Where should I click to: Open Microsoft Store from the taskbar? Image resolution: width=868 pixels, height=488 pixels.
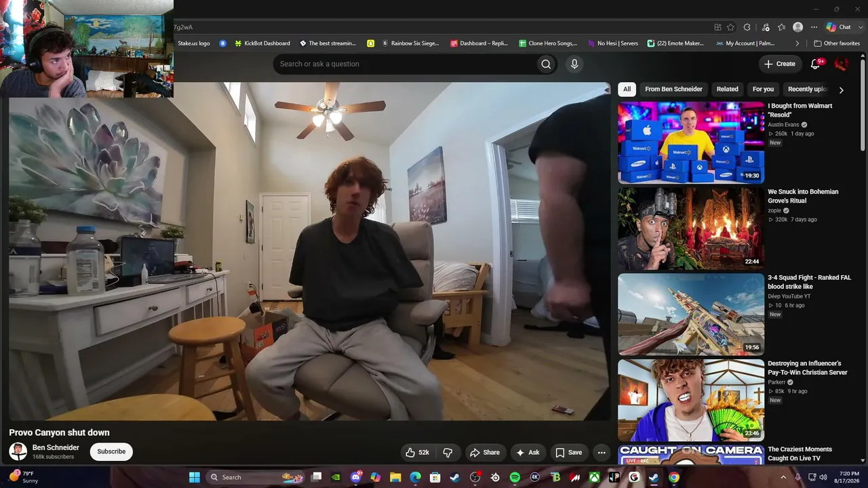click(435, 477)
